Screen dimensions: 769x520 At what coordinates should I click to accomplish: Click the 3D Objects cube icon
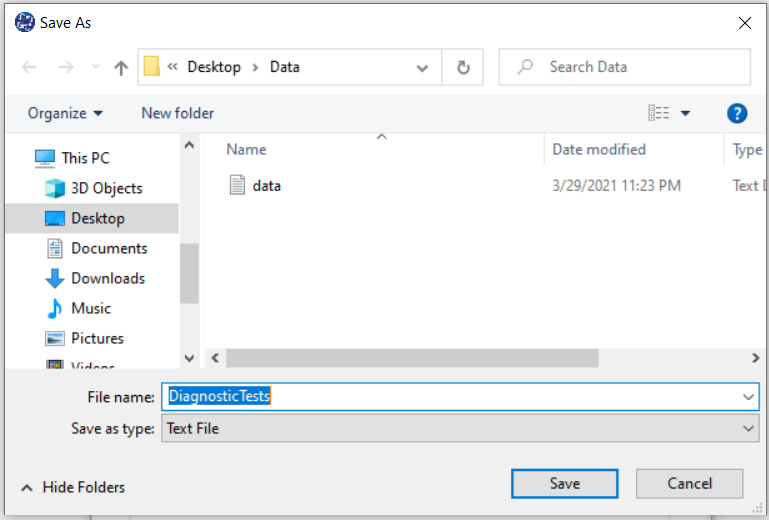(x=54, y=188)
